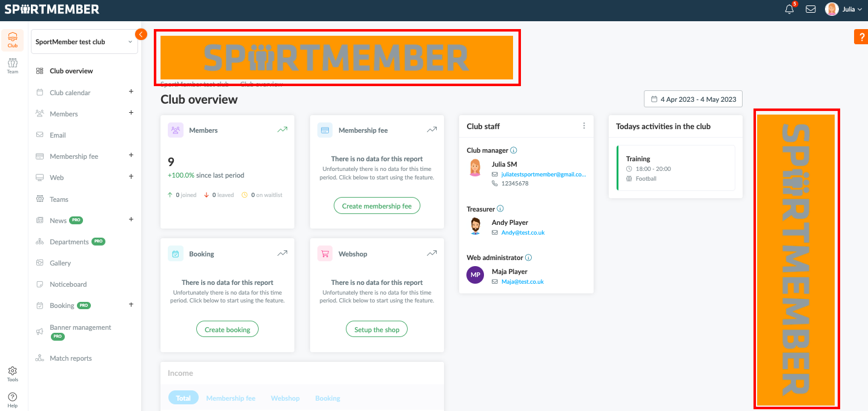Screen dimensions: 868x411
Task: Click Treasurer info icon
Action: [x=500, y=209]
